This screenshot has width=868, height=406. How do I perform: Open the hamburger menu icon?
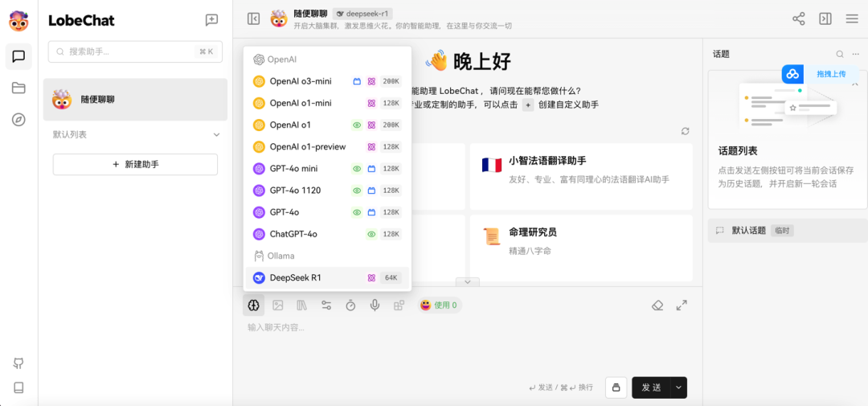click(x=852, y=18)
